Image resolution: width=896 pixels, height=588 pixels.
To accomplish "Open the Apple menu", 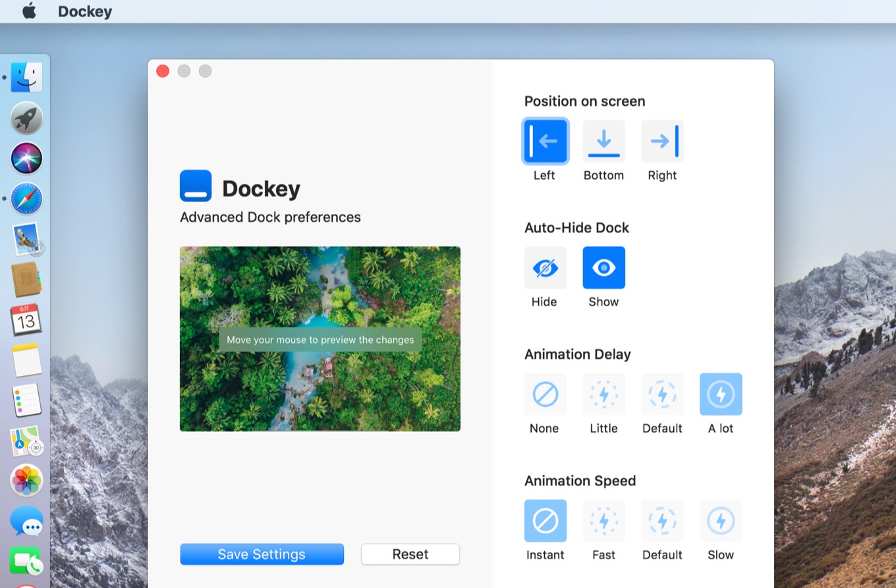I will point(27,11).
